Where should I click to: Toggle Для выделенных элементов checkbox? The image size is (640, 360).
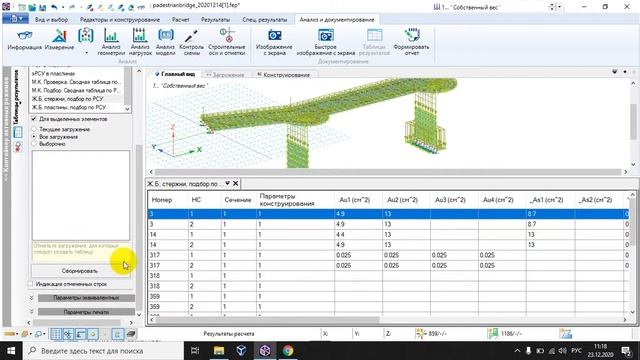point(34,119)
